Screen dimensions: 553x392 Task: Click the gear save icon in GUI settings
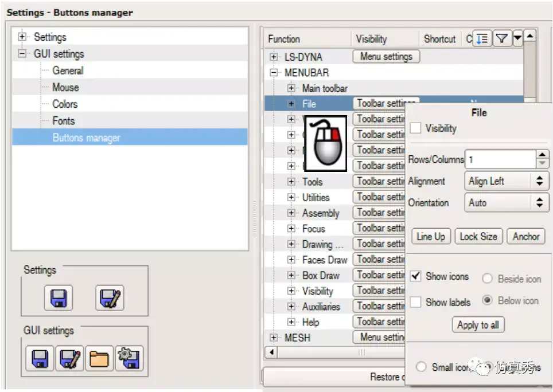pyautogui.click(x=130, y=359)
